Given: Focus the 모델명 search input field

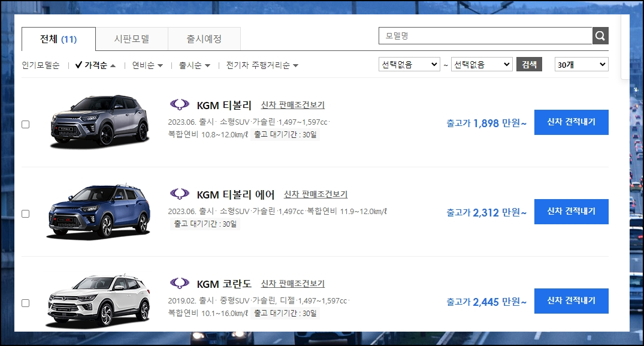Looking at the screenshot, I should (x=485, y=36).
